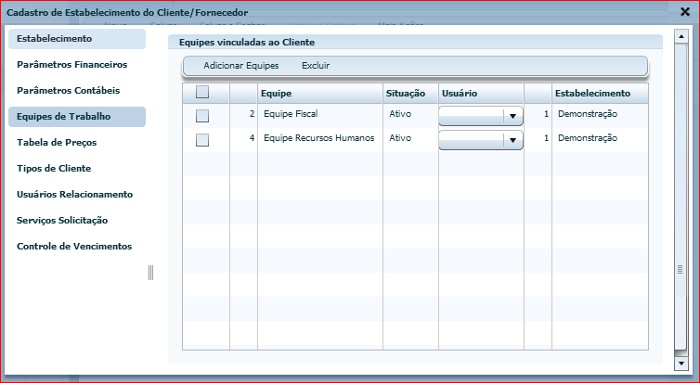
Task: Click the sidebar splitter handle
Action: click(150, 272)
